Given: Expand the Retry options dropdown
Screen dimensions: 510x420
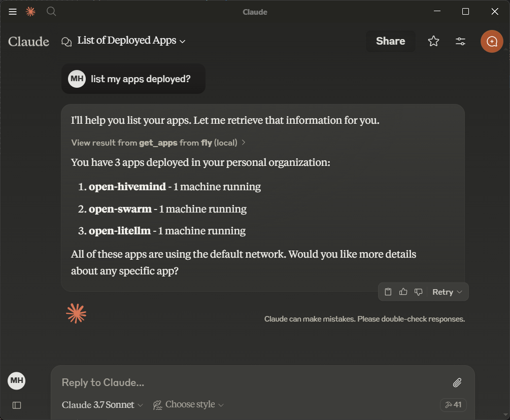Looking at the screenshot, I should pyautogui.click(x=459, y=292).
